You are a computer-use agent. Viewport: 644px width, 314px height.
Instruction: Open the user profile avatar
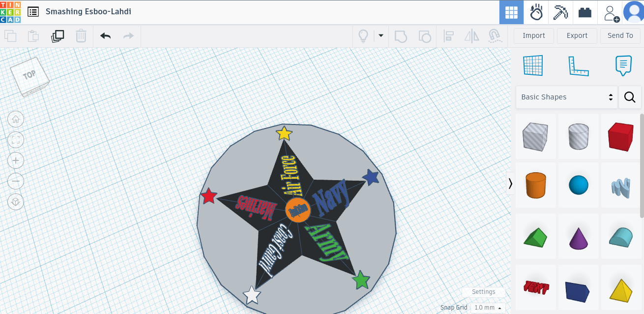(633, 12)
